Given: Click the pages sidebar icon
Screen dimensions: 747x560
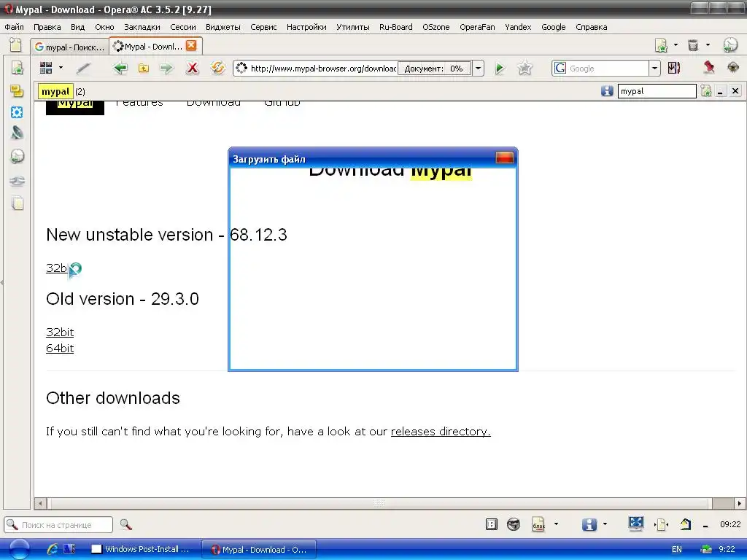Looking at the screenshot, I should (x=18, y=203).
